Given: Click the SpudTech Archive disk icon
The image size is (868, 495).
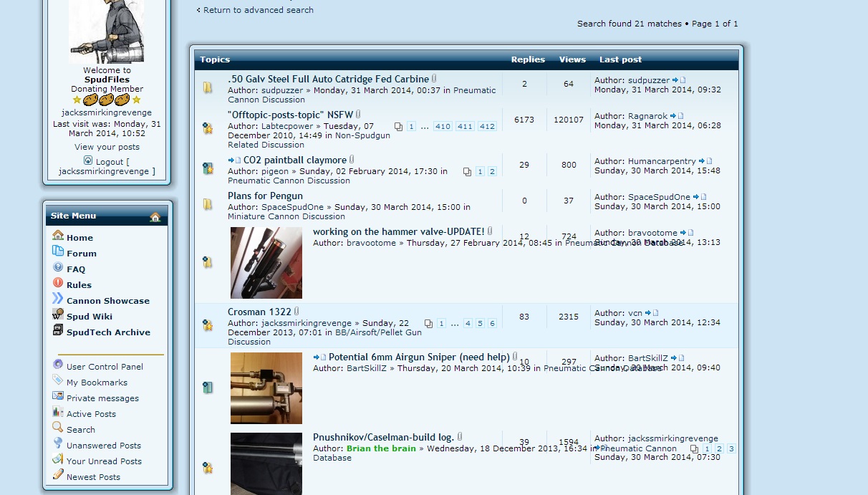Looking at the screenshot, I should [58, 331].
